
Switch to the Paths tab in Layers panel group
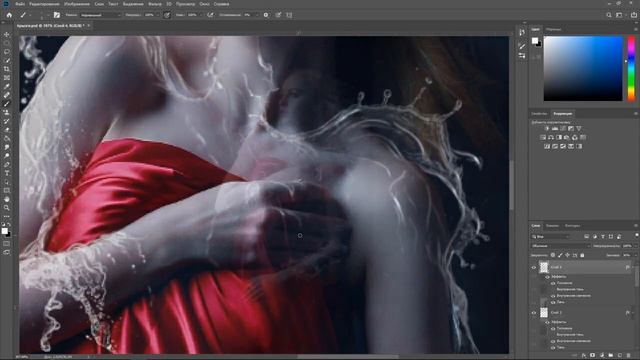pyautogui.click(x=572, y=226)
